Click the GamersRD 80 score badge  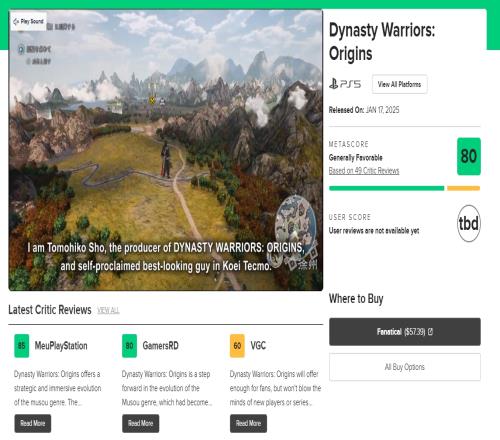[x=129, y=346]
